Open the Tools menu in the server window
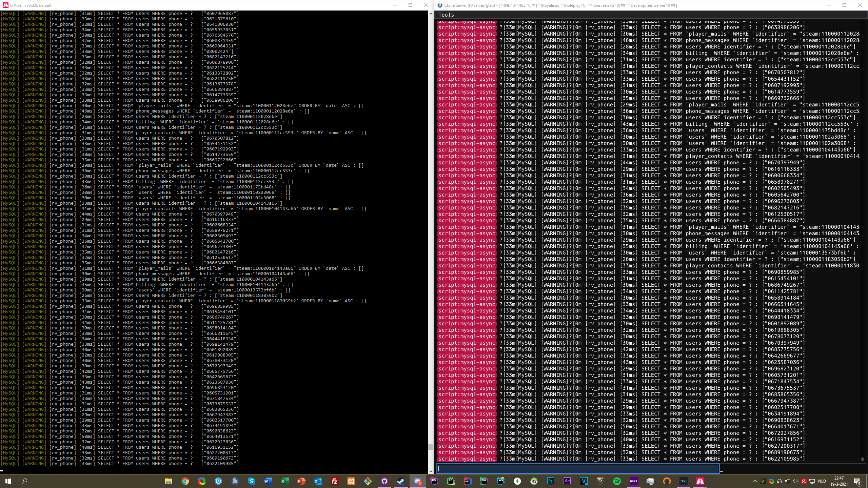Image resolution: width=868 pixels, height=488 pixels. tap(446, 15)
